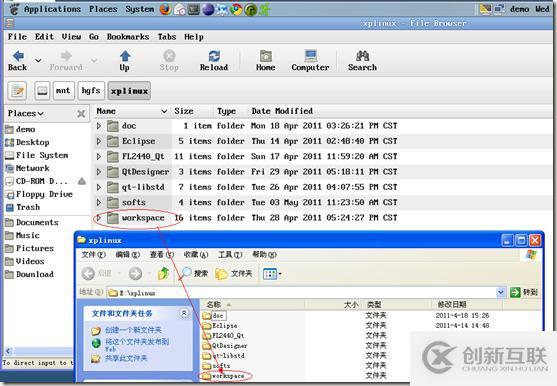
Task: Click up-folder icon in xplinux Explorer window
Action: (x=163, y=273)
